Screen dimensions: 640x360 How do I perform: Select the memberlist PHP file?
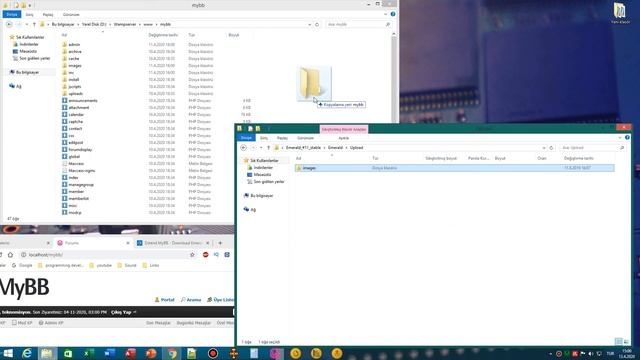point(78,198)
